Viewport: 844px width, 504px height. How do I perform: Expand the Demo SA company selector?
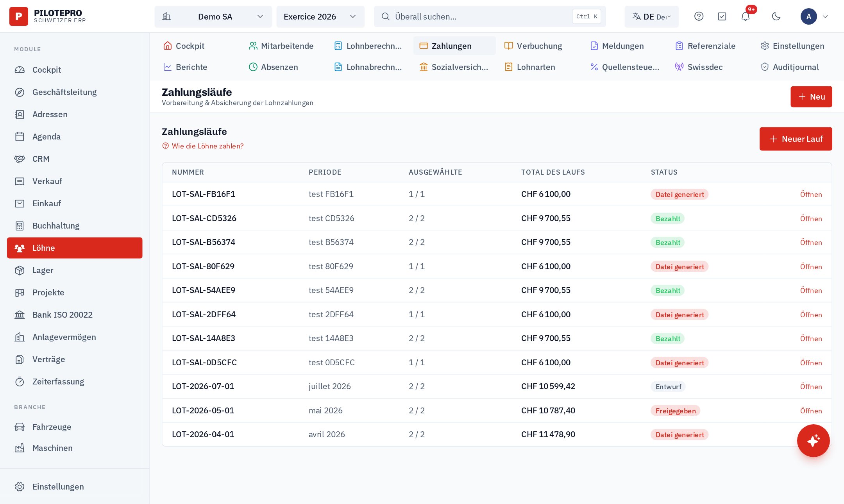coord(213,16)
